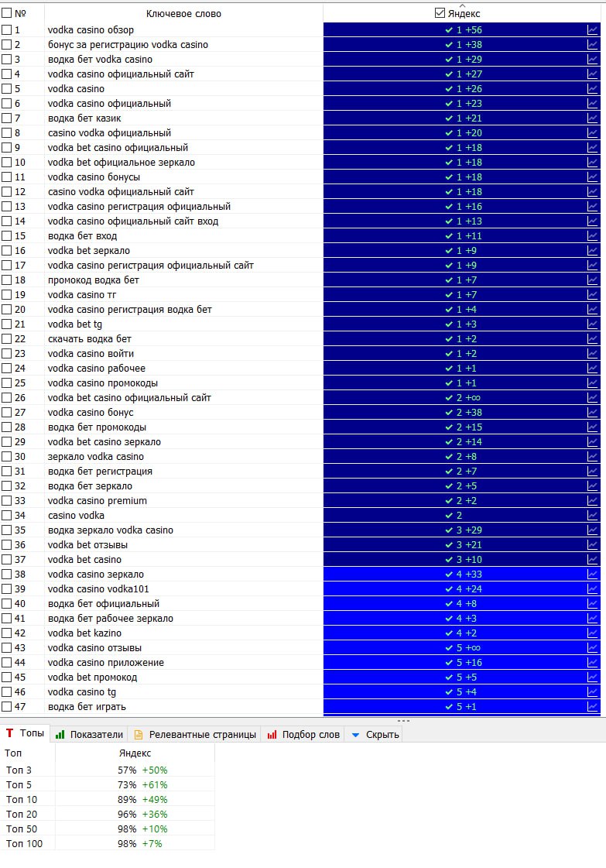The height and width of the screenshot is (868, 606).
Task: Open graph for 'vodka casino отзывы' row 43
Action: [592, 647]
